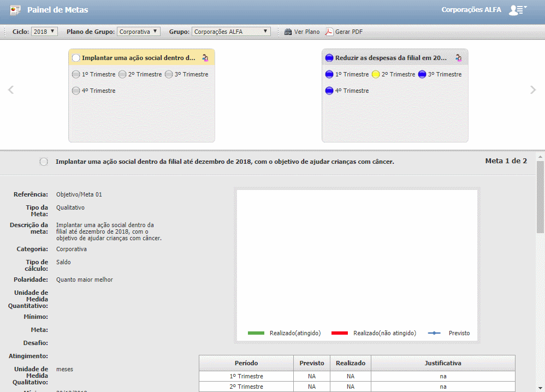545x392 pixels.
Task: Open the 'Implantar uma ação social' goal card title
Action: pyautogui.click(x=138, y=57)
